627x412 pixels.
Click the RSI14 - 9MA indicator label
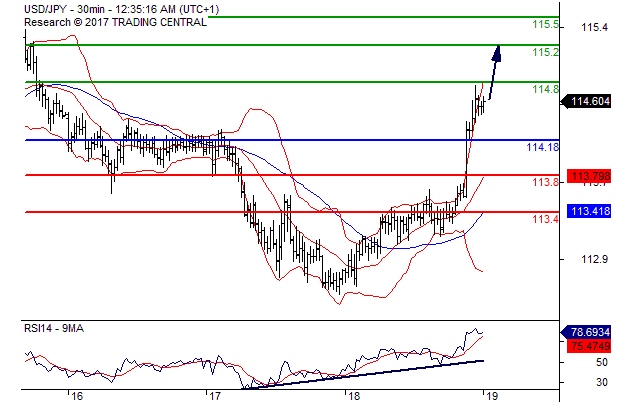point(54,328)
